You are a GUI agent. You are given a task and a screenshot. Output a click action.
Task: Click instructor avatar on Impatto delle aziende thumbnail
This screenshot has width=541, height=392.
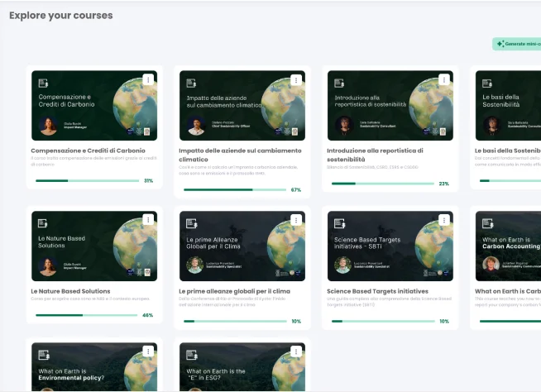(196, 126)
